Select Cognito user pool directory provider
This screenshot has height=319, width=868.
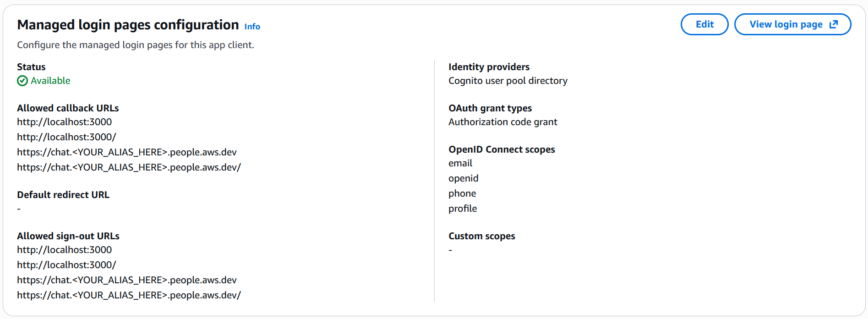pyautogui.click(x=508, y=81)
